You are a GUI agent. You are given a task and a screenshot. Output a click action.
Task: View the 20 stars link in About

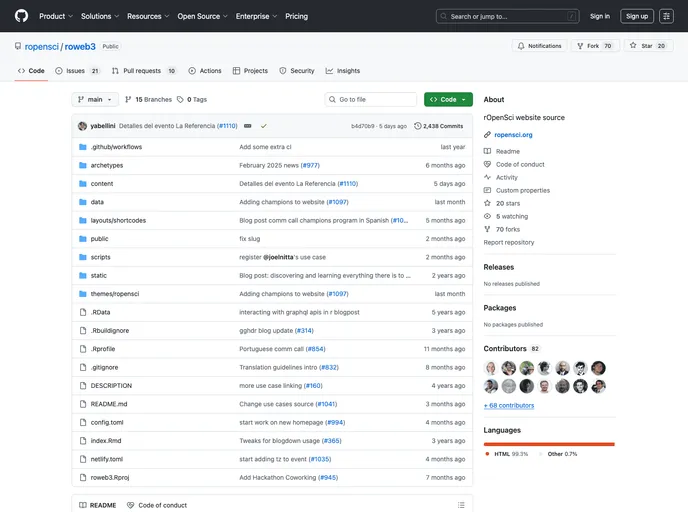[508, 203]
